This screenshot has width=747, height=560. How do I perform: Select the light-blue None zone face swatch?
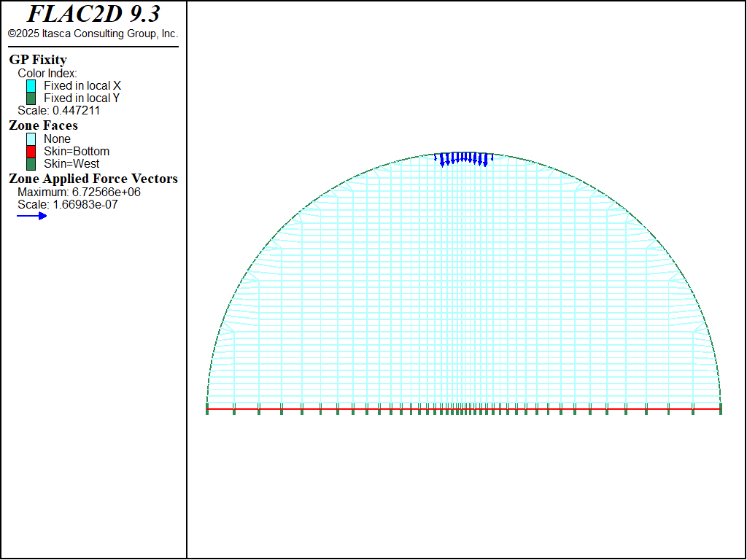(x=31, y=139)
